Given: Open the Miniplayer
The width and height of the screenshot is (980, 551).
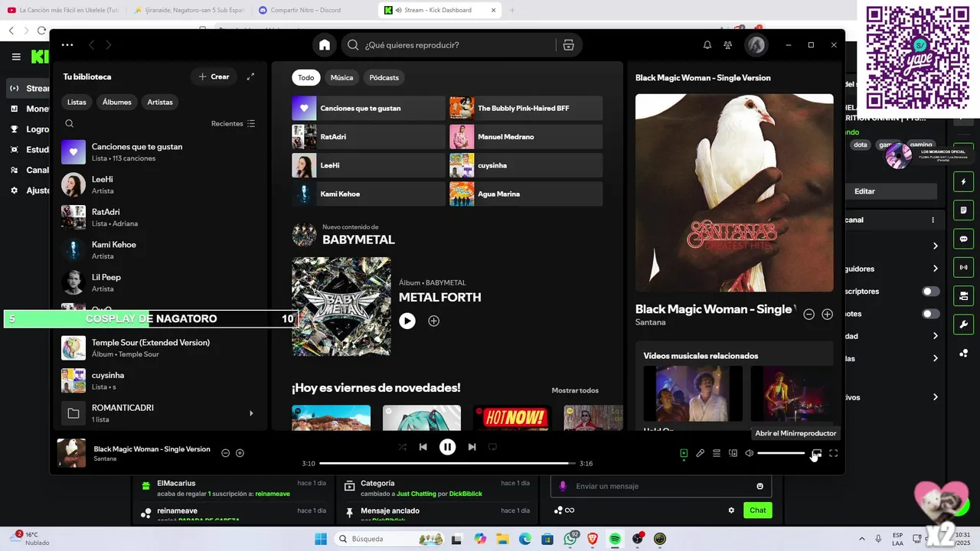Looking at the screenshot, I should (x=817, y=453).
